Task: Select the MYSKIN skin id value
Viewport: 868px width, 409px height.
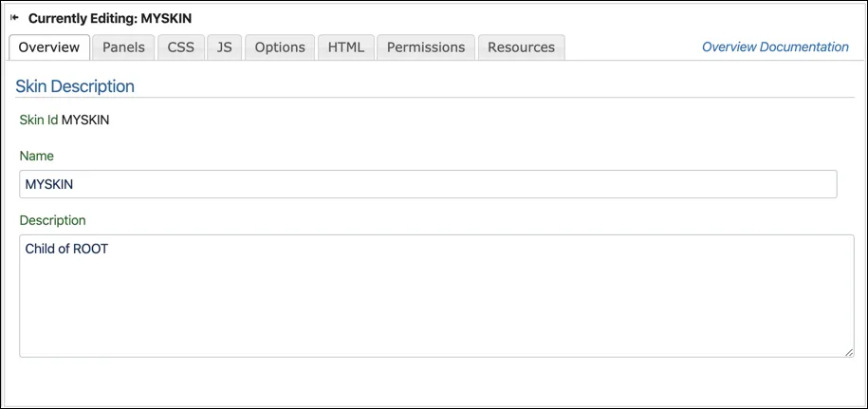Action: tap(85, 121)
